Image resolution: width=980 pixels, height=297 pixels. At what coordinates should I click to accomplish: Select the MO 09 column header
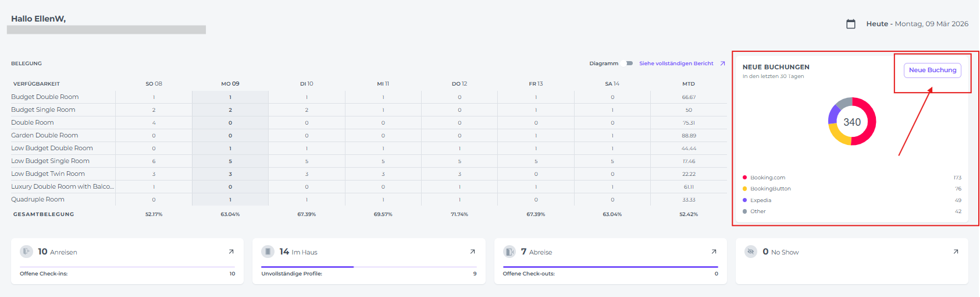click(x=230, y=84)
